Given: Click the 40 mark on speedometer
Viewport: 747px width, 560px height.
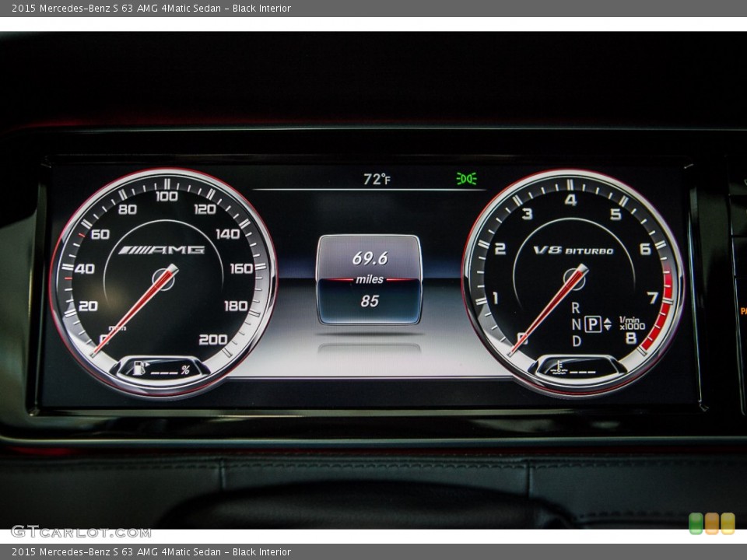Looking at the screenshot, I should [x=84, y=269].
